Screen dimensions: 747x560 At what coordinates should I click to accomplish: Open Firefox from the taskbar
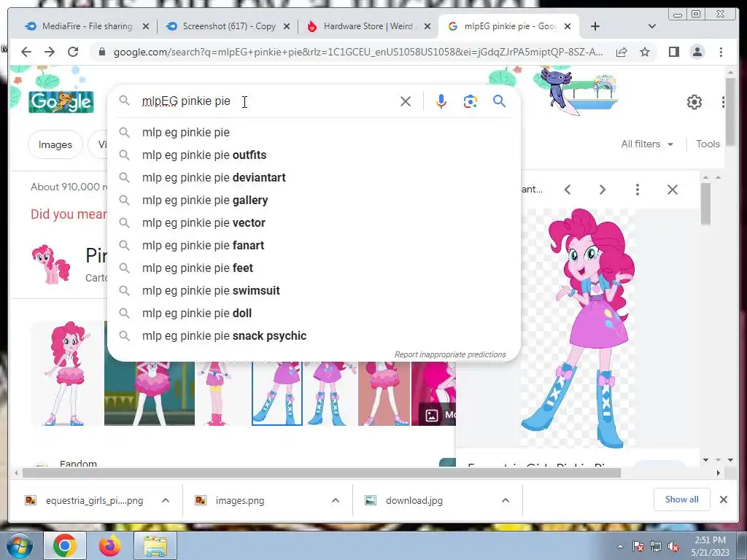pyautogui.click(x=109, y=545)
